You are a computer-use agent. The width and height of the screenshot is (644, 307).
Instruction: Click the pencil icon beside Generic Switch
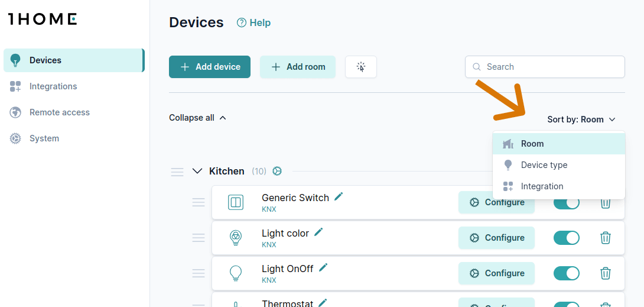click(x=339, y=196)
